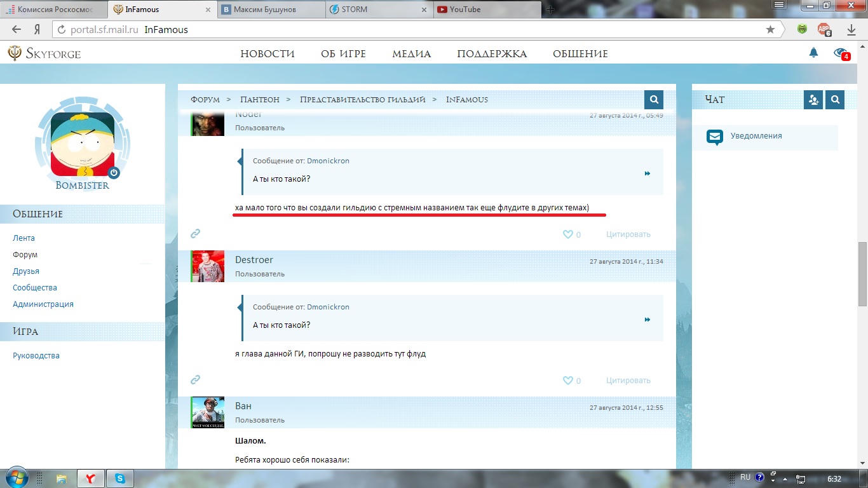Image resolution: width=868 pixels, height=488 pixels.
Task: Click the Bombister profile name
Action: click(x=83, y=186)
